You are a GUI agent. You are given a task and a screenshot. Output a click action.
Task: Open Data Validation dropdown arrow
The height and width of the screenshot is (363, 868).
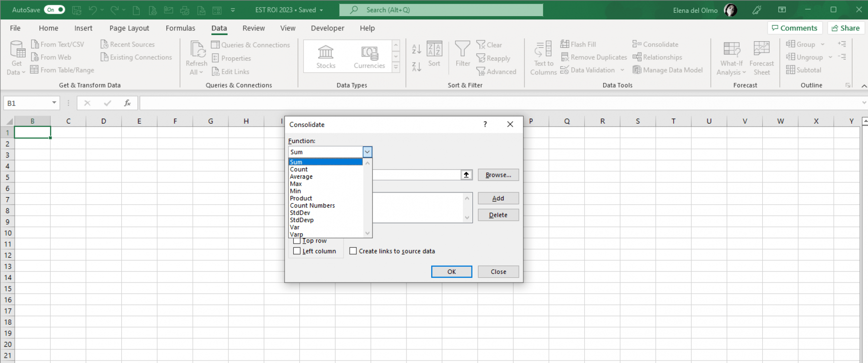pos(622,70)
